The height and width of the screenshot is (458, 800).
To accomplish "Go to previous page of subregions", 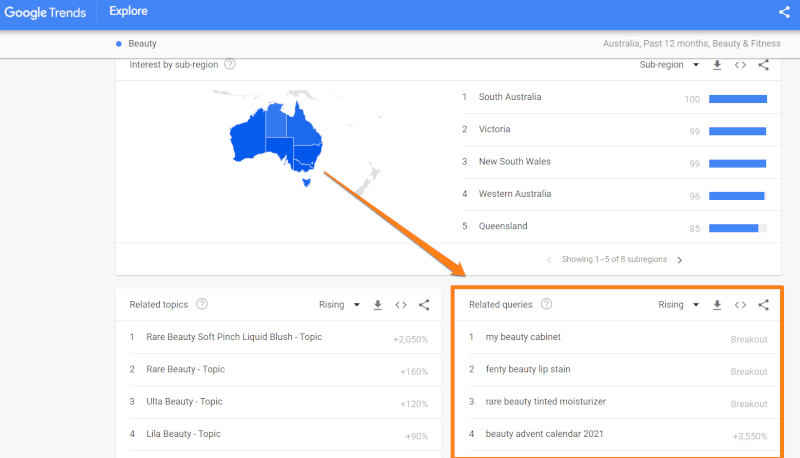I will point(549,260).
